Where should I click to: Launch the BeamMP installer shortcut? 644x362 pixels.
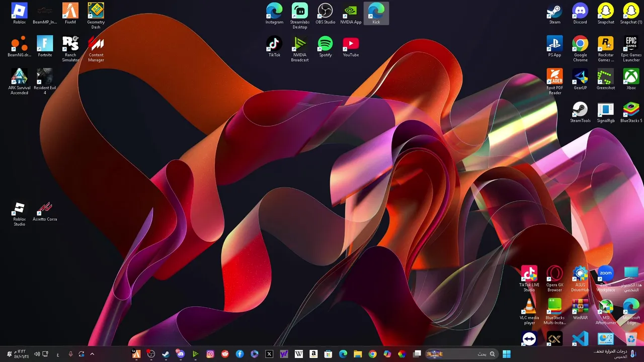(x=45, y=14)
